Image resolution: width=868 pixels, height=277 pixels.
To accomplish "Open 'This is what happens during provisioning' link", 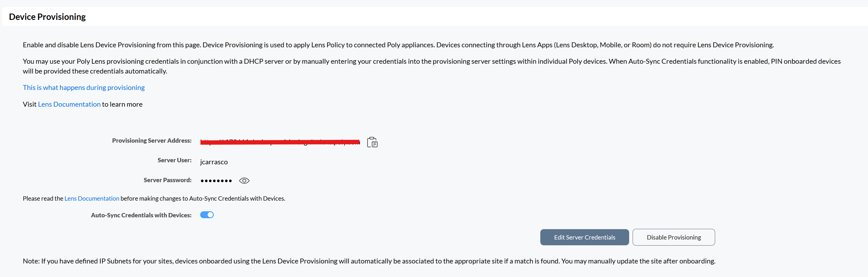I will (x=84, y=88).
